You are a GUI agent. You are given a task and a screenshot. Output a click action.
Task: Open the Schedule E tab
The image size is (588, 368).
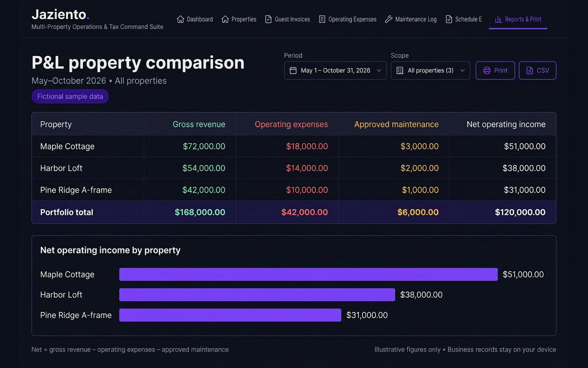[x=464, y=19]
